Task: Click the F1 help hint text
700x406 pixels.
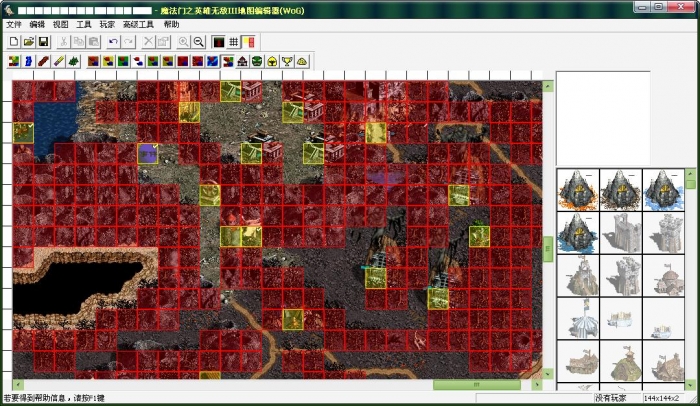Action: point(54,398)
